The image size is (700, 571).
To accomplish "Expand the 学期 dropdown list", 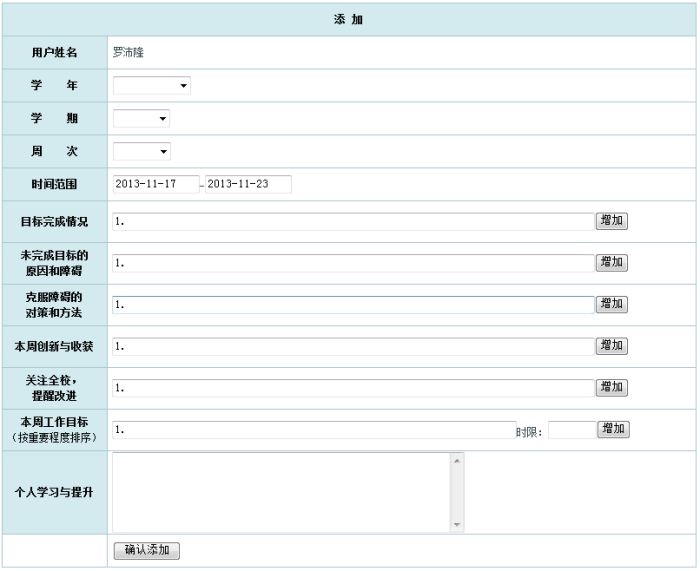I will pos(141,119).
